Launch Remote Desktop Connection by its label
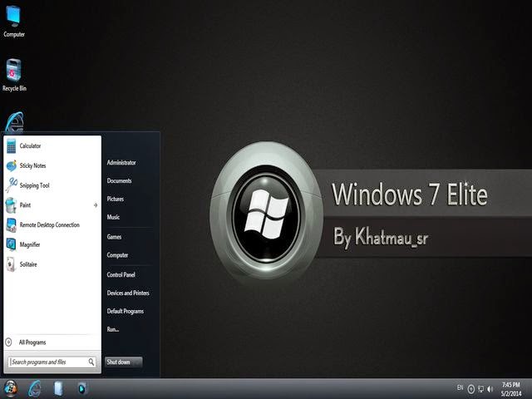 click(50, 225)
